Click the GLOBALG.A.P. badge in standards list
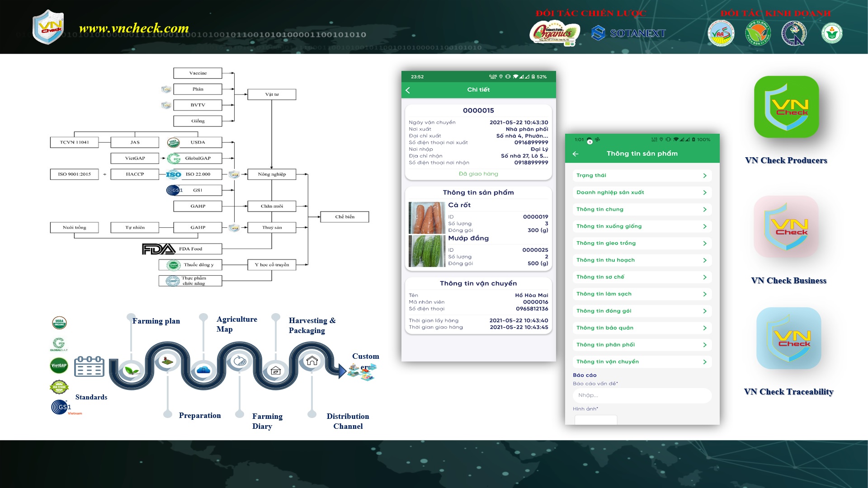 point(59,344)
